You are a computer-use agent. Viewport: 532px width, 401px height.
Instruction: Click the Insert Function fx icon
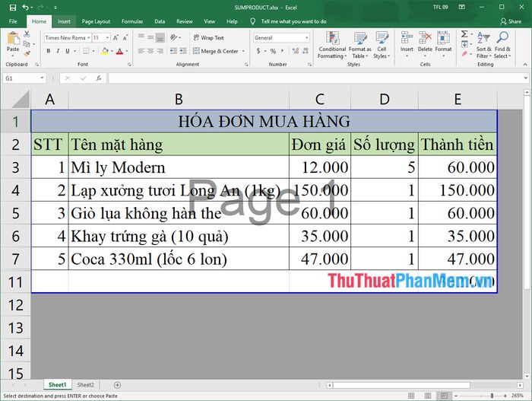click(99, 78)
